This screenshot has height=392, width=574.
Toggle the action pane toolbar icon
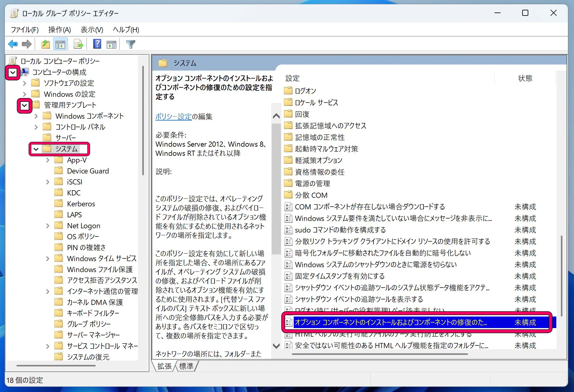[x=112, y=44]
